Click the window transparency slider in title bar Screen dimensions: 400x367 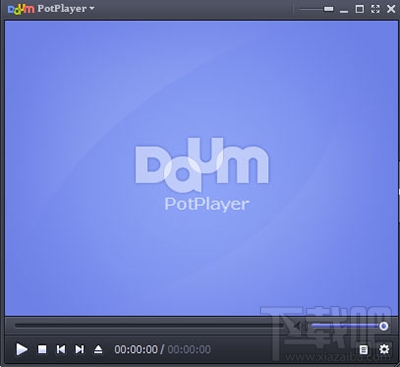316,9
